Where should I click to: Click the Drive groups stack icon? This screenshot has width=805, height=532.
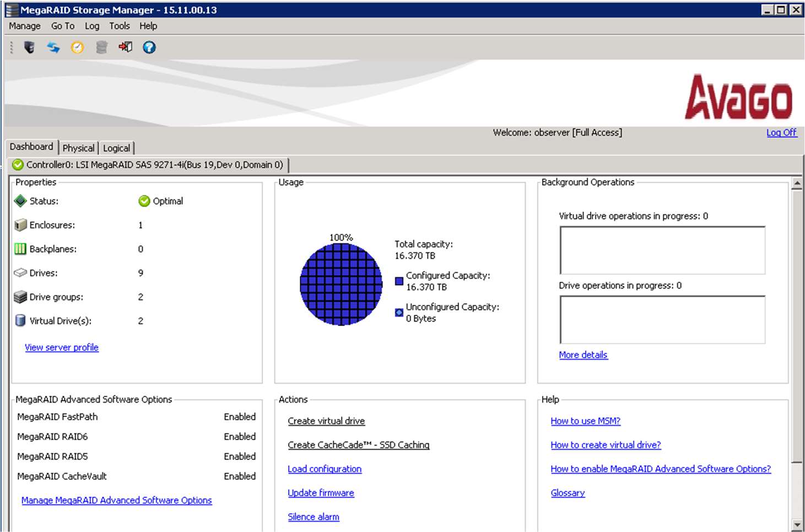(20, 297)
